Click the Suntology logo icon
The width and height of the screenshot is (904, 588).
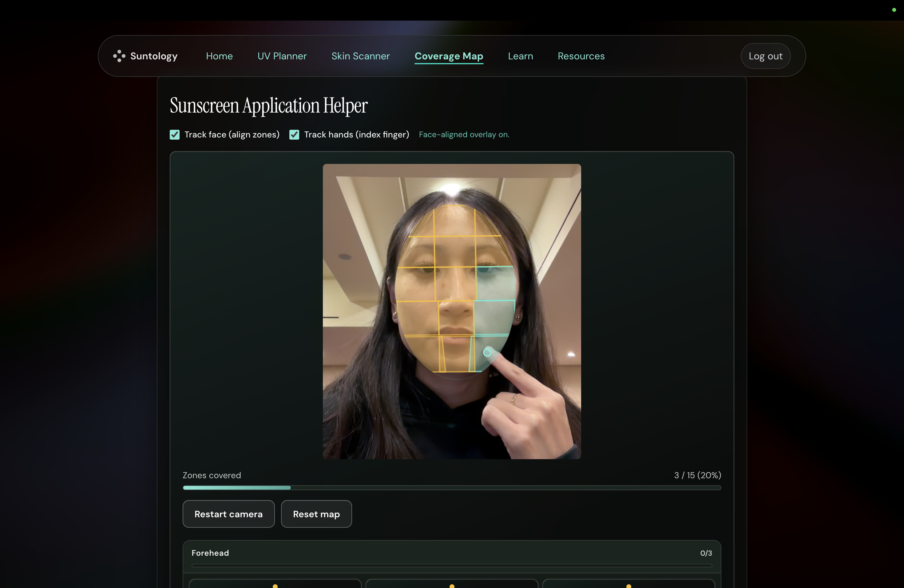click(119, 56)
